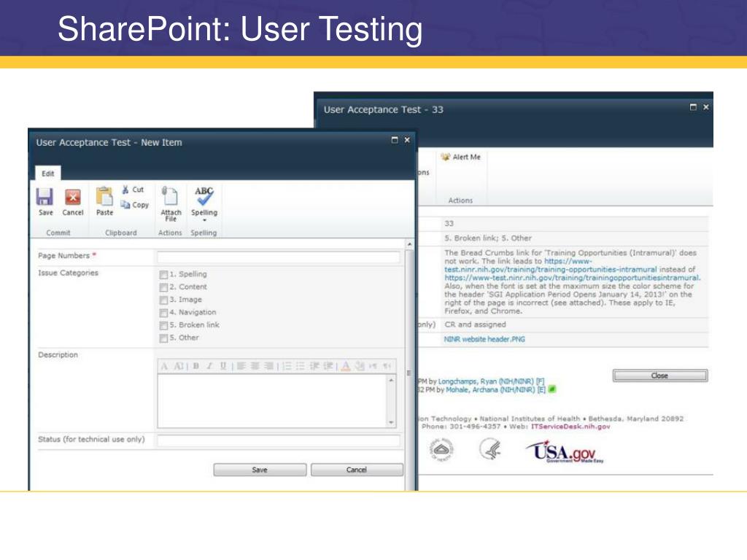Select the Edit ribbon tab

tap(47, 174)
